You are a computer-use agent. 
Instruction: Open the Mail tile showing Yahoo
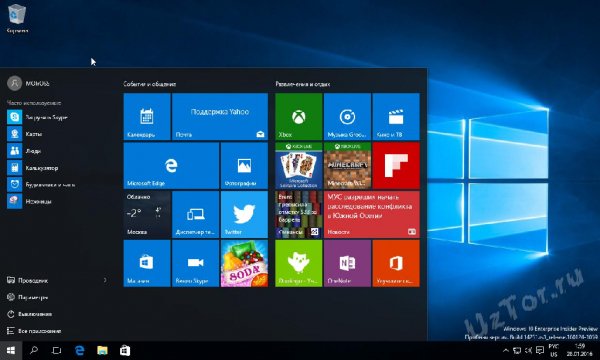pos(220,117)
